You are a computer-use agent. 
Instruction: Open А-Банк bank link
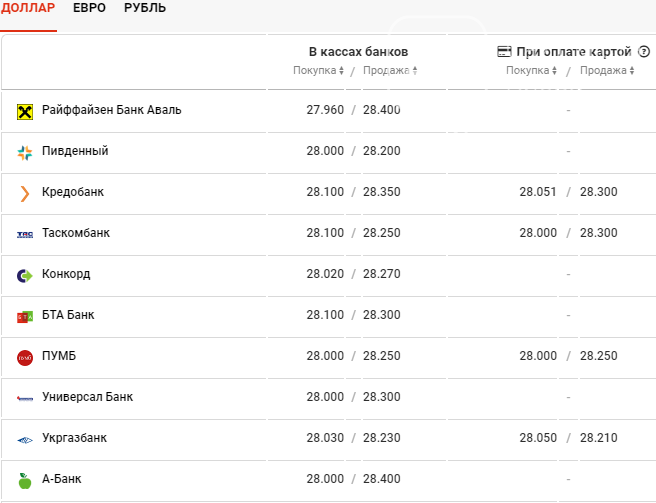(62, 479)
